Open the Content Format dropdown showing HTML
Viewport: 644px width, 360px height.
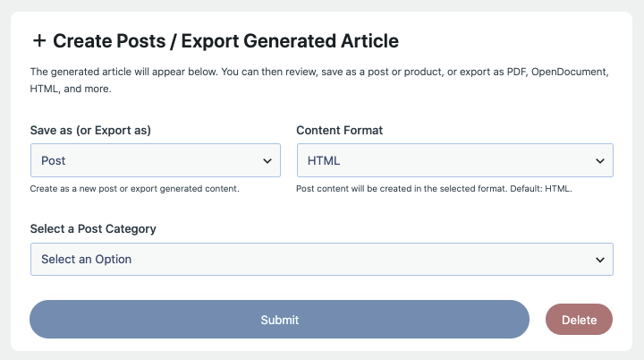[x=455, y=160]
